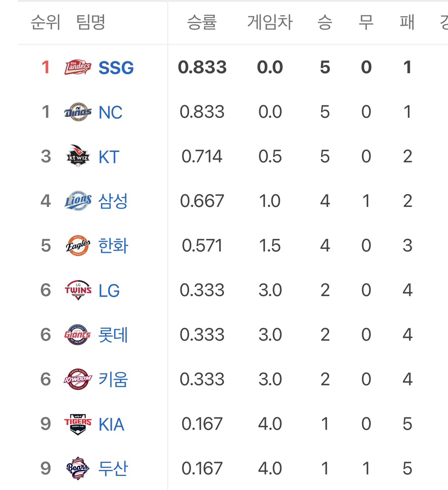Viewport: 448px width, 490px height.
Task: Click the SSG Landers team logo
Action: click(x=78, y=67)
